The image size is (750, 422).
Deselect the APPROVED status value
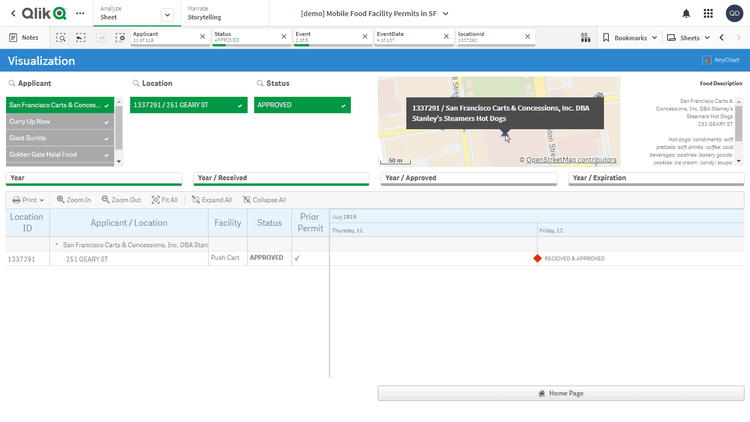(302, 104)
